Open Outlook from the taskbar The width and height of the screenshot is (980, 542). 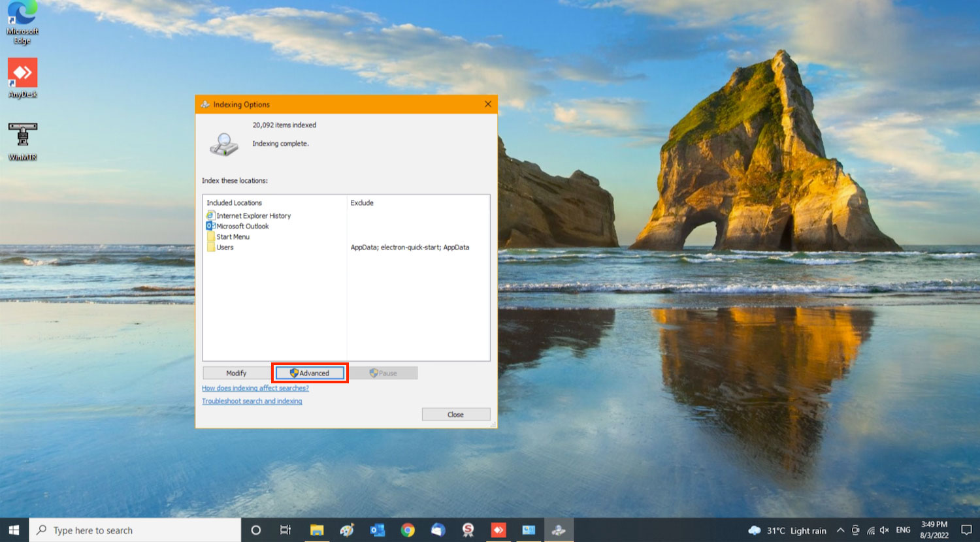(x=378, y=530)
